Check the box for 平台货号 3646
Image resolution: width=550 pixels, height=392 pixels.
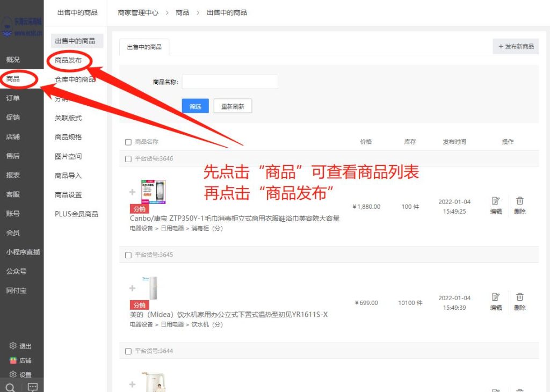[x=128, y=158]
